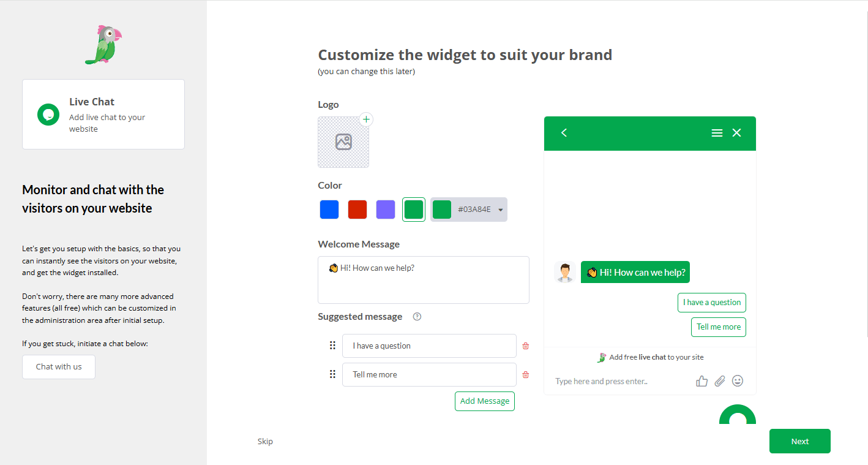Open the hamburger menu in widget preview
868x465 pixels.
(717, 133)
